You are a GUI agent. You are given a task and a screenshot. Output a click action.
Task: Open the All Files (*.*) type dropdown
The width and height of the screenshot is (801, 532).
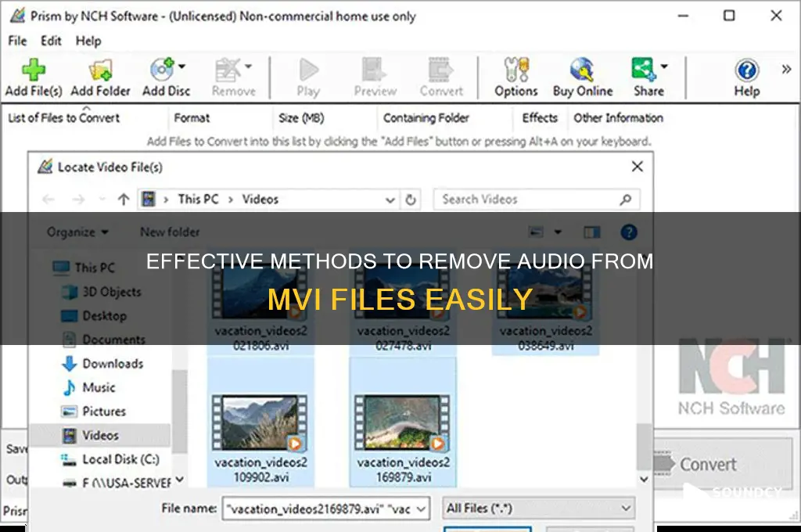(539, 509)
